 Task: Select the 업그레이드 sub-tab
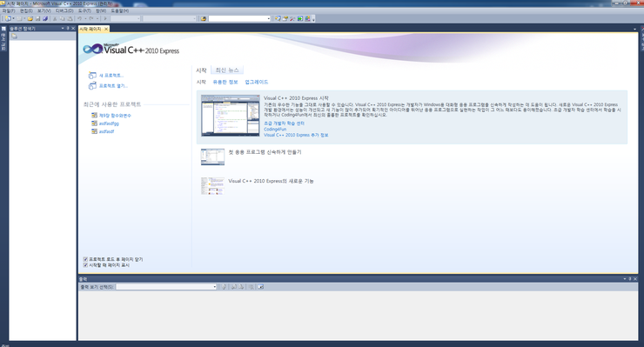coord(256,82)
